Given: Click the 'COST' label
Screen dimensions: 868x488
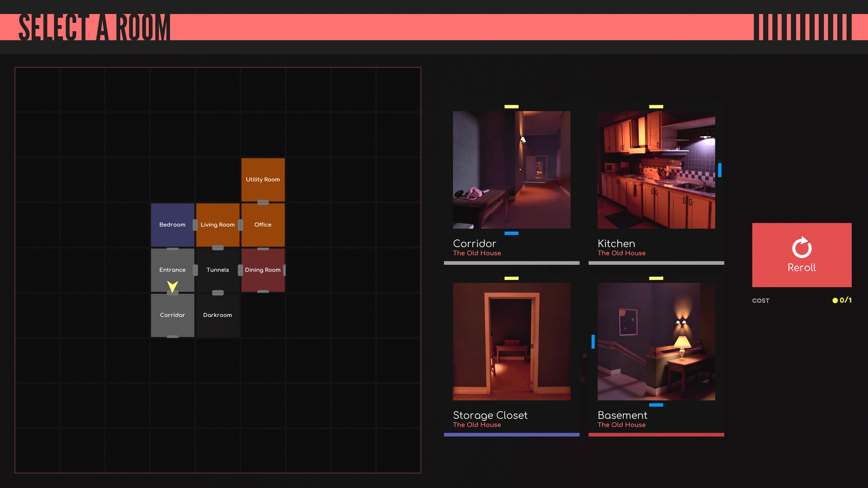Looking at the screenshot, I should point(760,301).
